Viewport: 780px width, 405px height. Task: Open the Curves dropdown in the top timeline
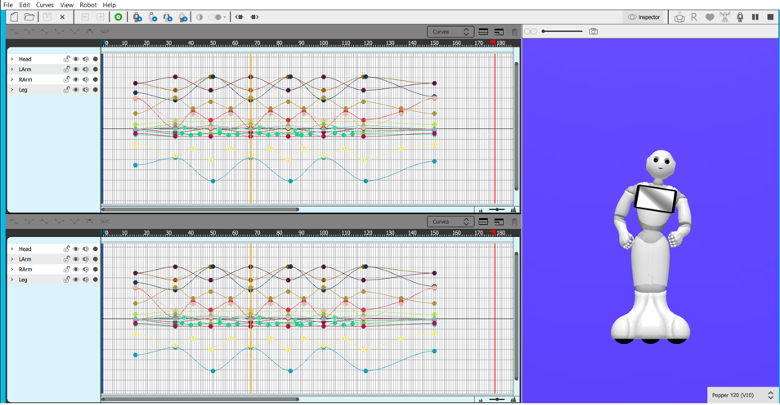click(x=450, y=32)
